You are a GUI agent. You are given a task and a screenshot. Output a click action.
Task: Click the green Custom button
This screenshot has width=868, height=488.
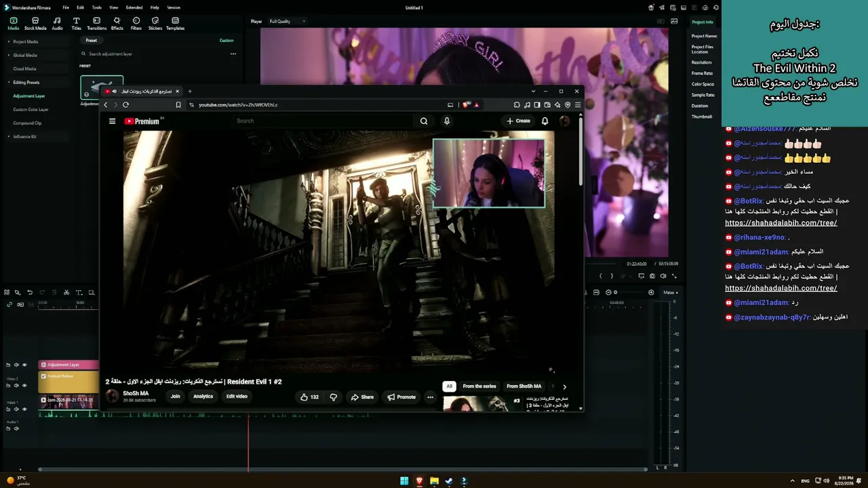[x=226, y=40]
